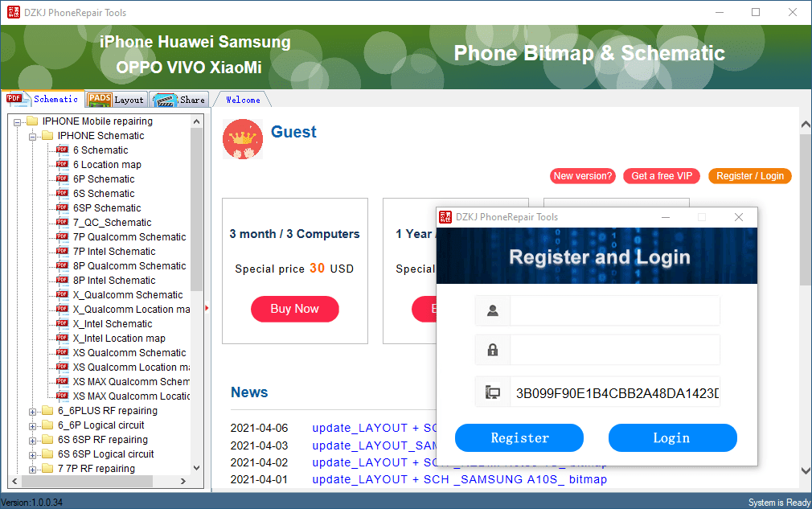Click the welcome page scroll-up arrow

tap(806, 125)
